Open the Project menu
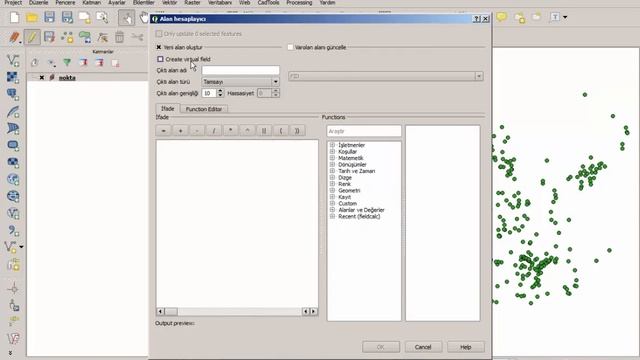The image size is (640, 360). click(13, 2)
